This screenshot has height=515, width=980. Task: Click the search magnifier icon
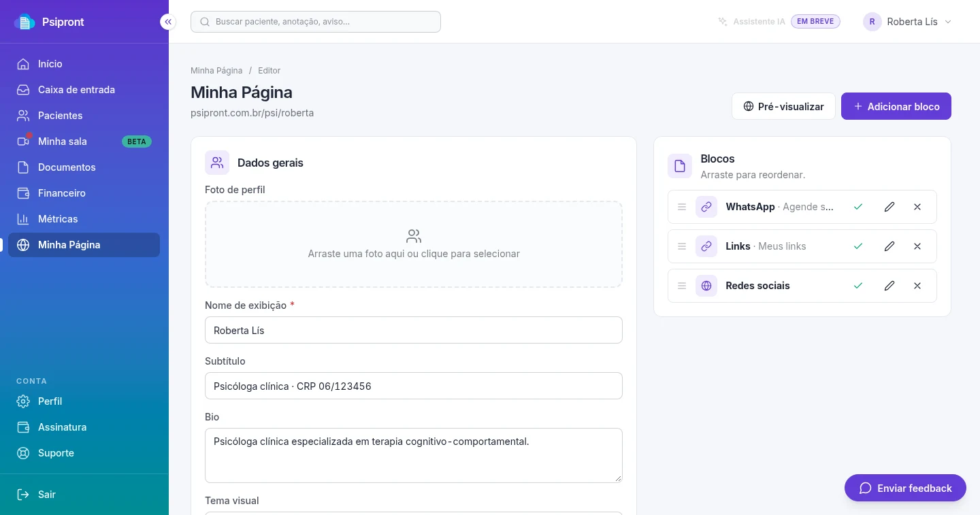click(205, 22)
